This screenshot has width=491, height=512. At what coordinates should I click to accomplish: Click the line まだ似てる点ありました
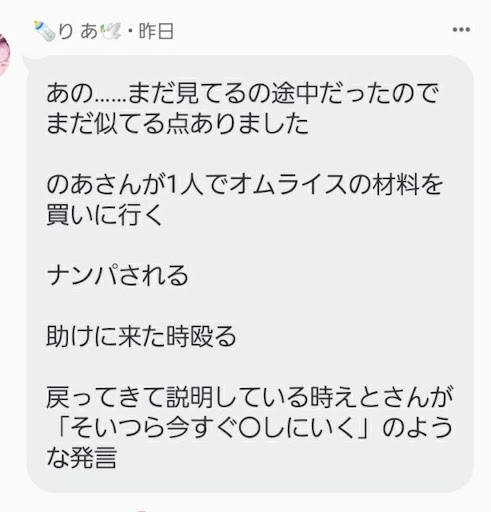click(x=177, y=123)
